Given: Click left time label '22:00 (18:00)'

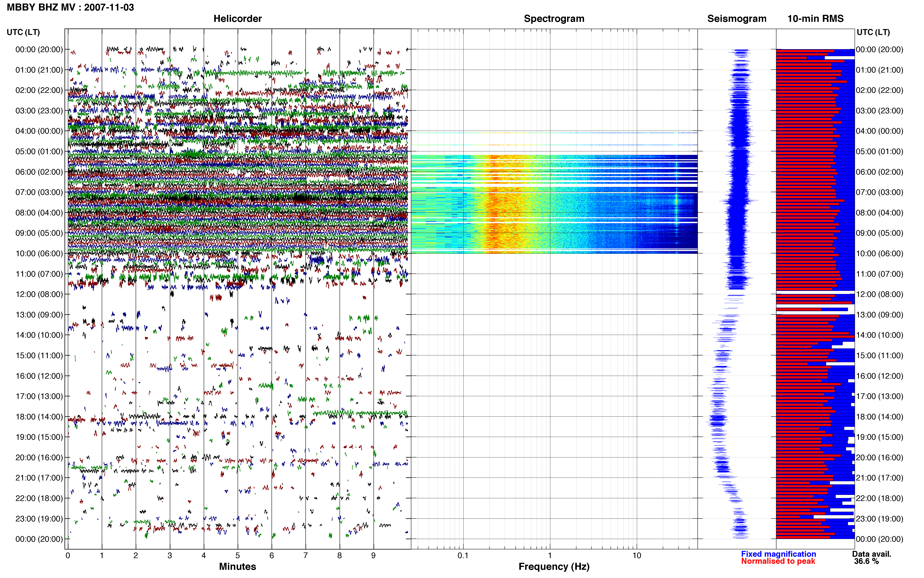Looking at the screenshot, I should point(39,498).
